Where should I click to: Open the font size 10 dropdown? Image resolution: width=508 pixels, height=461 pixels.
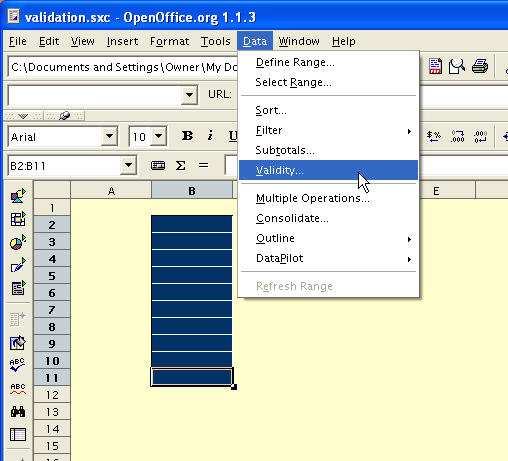(159, 136)
